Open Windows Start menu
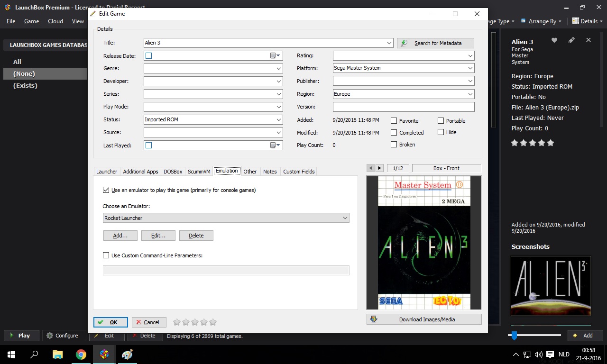Image resolution: width=607 pixels, height=364 pixels. pos(11,354)
